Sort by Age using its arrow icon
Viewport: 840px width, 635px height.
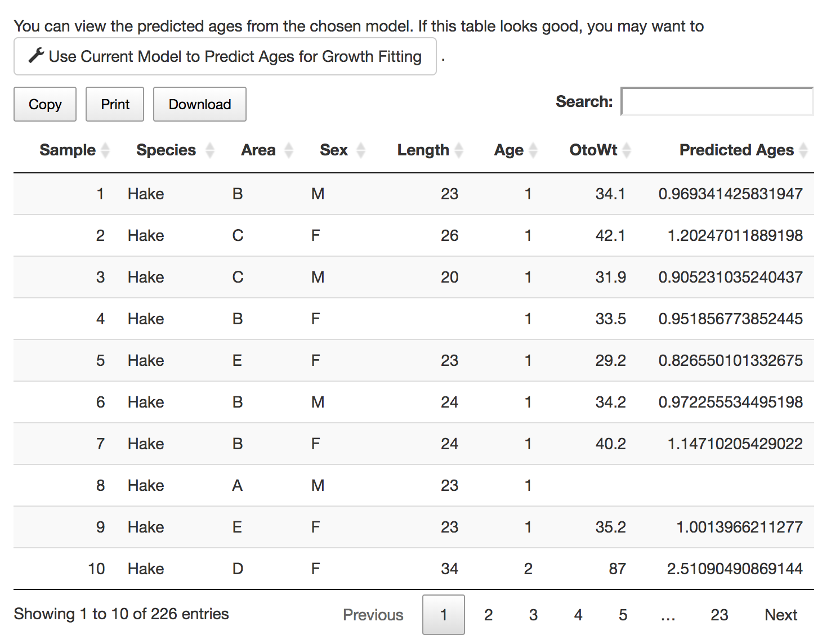click(x=533, y=150)
